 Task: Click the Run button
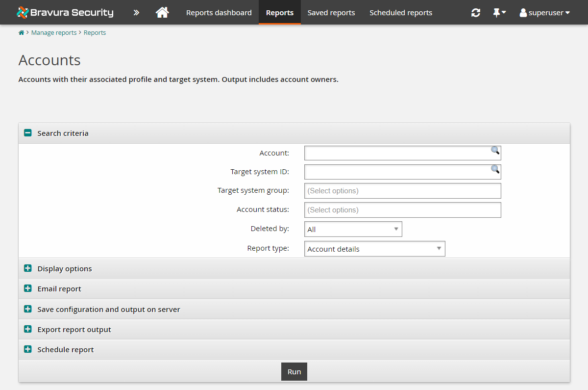point(294,371)
